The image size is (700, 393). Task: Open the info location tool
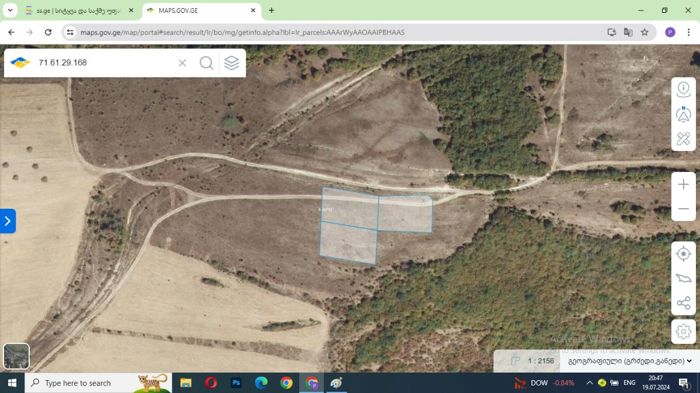pyautogui.click(x=683, y=89)
